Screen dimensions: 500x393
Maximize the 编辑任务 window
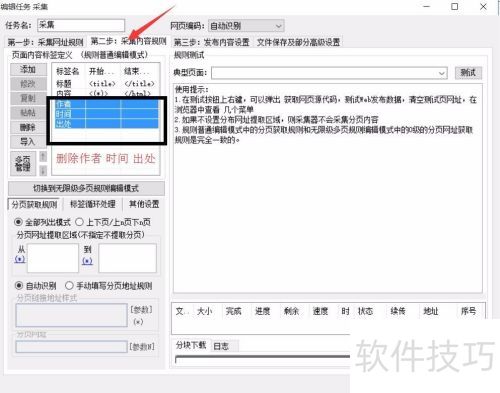click(x=455, y=7)
